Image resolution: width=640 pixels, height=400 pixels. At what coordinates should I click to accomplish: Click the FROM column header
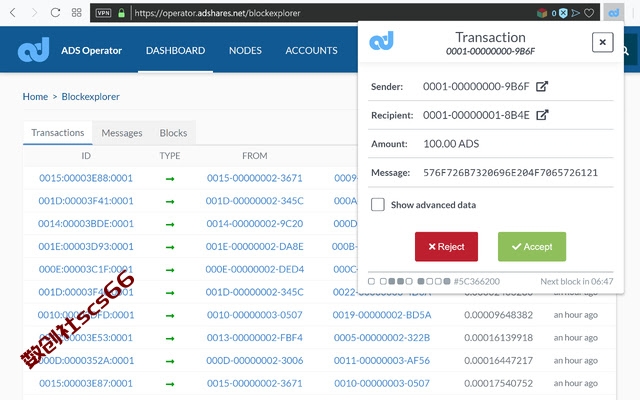[254, 156]
